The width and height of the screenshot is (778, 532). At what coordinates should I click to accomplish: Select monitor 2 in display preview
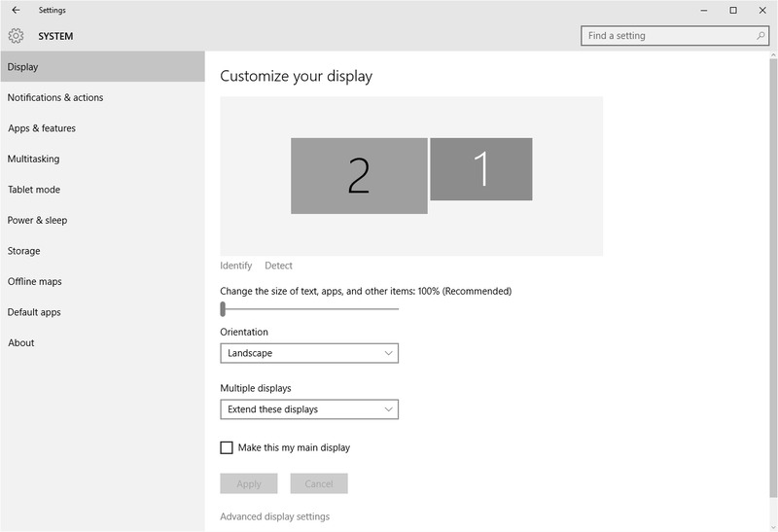tap(359, 175)
